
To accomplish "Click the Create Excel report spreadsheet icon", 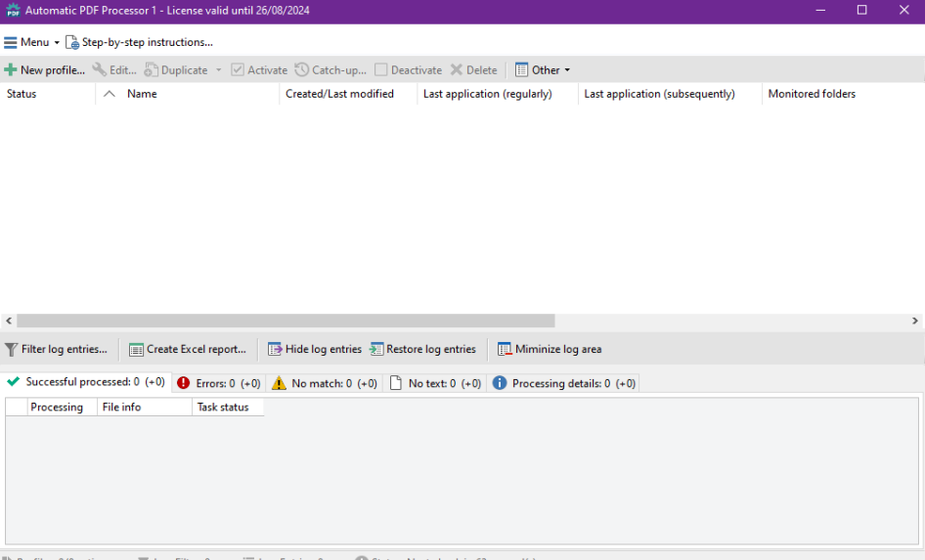I will pyautogui.click(x=136, y=350).
